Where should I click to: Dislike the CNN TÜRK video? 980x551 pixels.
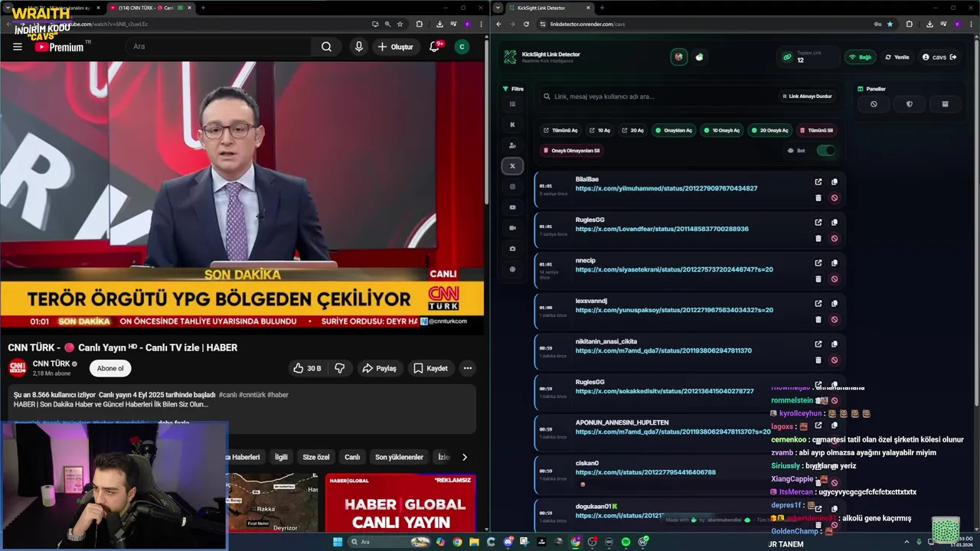coord(339,368)
